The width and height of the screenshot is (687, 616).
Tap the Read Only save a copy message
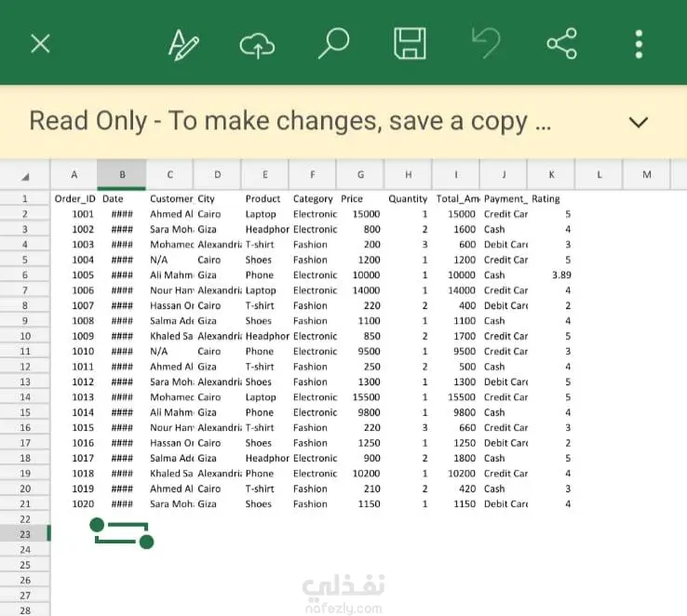click(290, 121)
